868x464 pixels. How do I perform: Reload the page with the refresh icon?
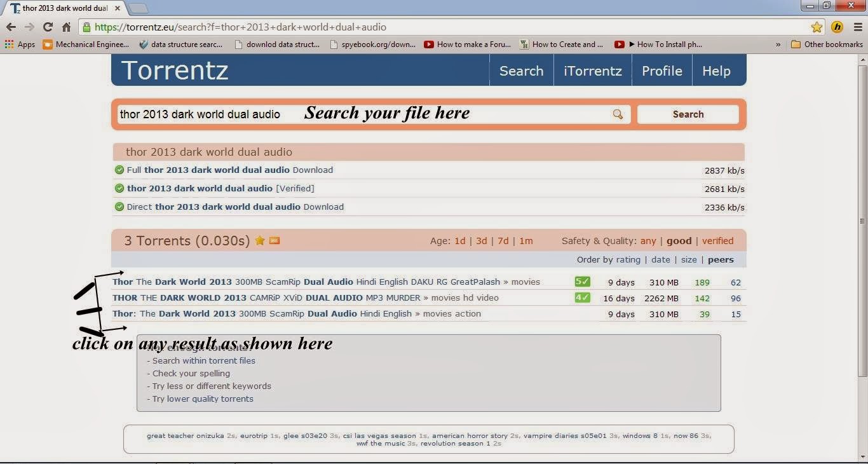[x=48, y=27]
